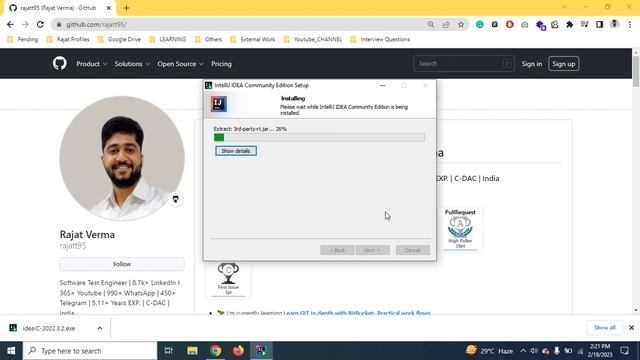Viewport: 640px width, 360px height.
Task: Open the Rajat Profiles bookmark folder
Action: pos(68,39)
